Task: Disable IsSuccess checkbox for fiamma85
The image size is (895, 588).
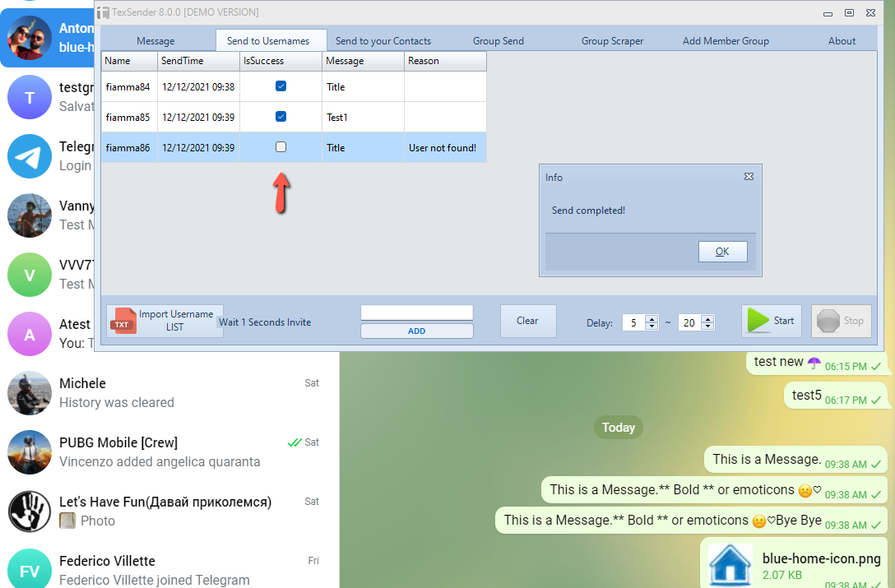Action: point(281,116)
